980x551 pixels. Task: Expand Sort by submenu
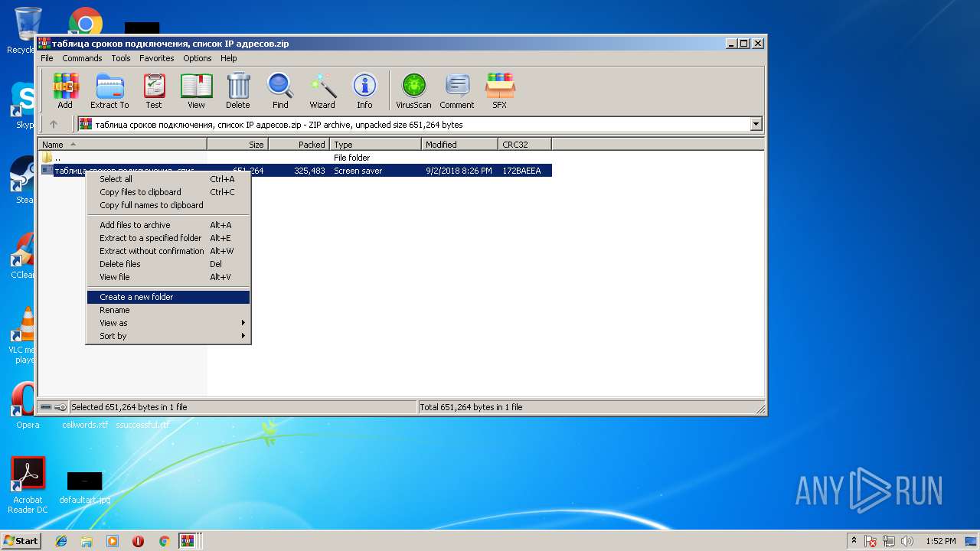click(x=168, y=336)
